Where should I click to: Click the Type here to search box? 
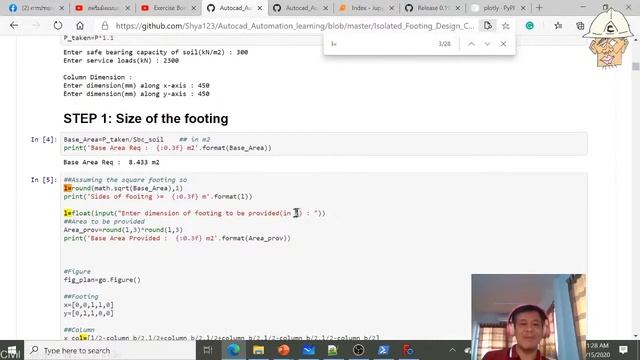(x=110, y=351)
